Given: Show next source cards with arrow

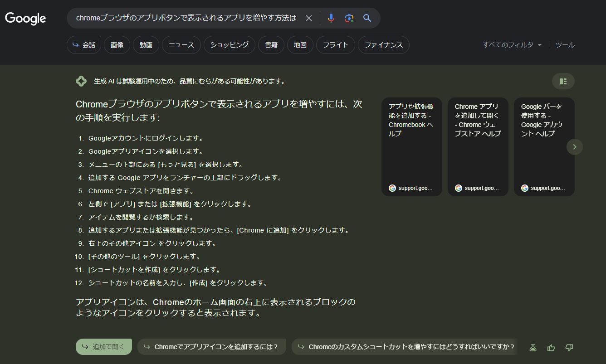Looking at the screenshot, I should 574,147.
